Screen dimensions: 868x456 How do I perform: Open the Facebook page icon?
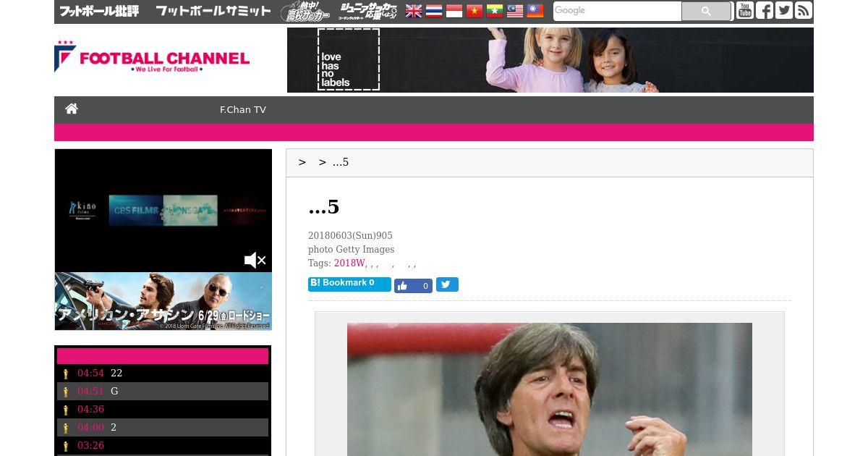[x=765, y=10]
